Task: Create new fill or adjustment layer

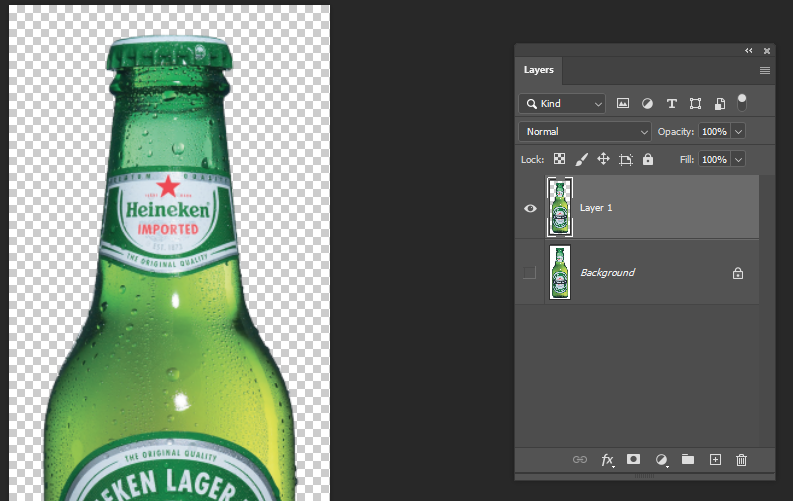Action: pyautogui.click(x=661, y=460)
